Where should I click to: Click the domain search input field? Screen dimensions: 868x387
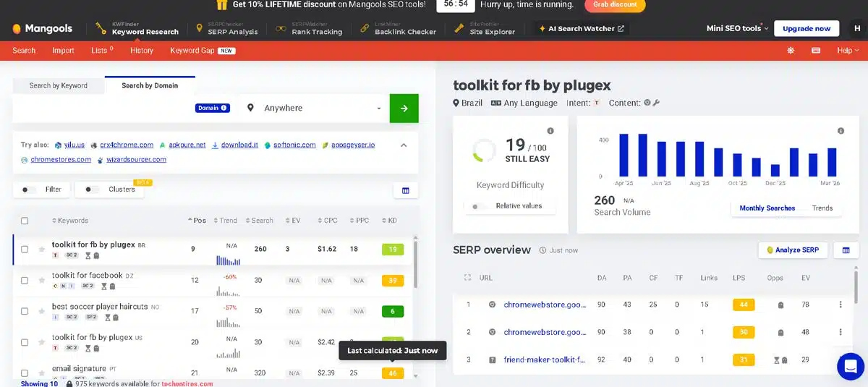point(103,109)
